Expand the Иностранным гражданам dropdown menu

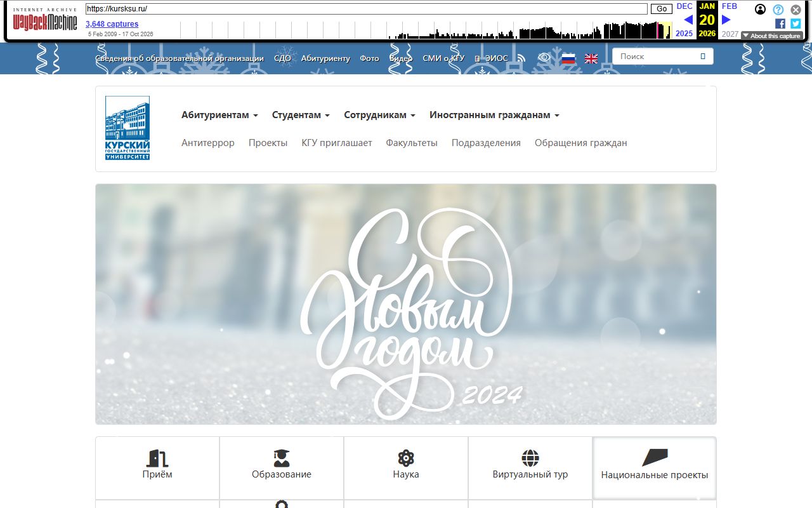[x=494, y=115]
